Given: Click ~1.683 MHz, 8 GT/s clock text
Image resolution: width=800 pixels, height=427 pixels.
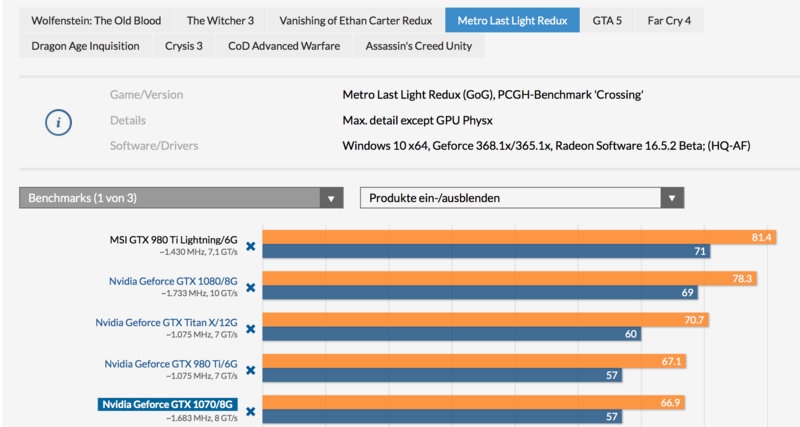Looking at the screenshot, I should click(202, 418).
